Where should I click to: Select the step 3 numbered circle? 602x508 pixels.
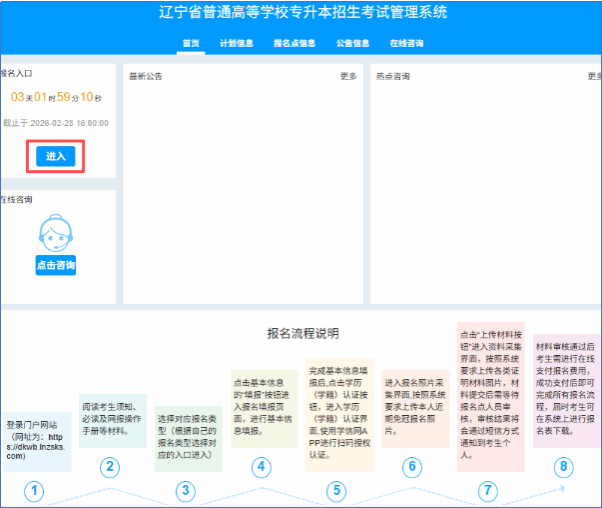pos(185,491)
